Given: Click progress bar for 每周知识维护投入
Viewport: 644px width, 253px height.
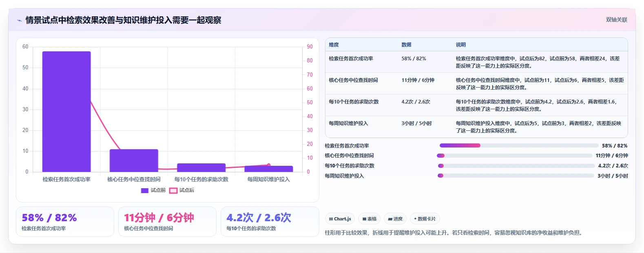Looking at the screenshot, I should [516, 176].
